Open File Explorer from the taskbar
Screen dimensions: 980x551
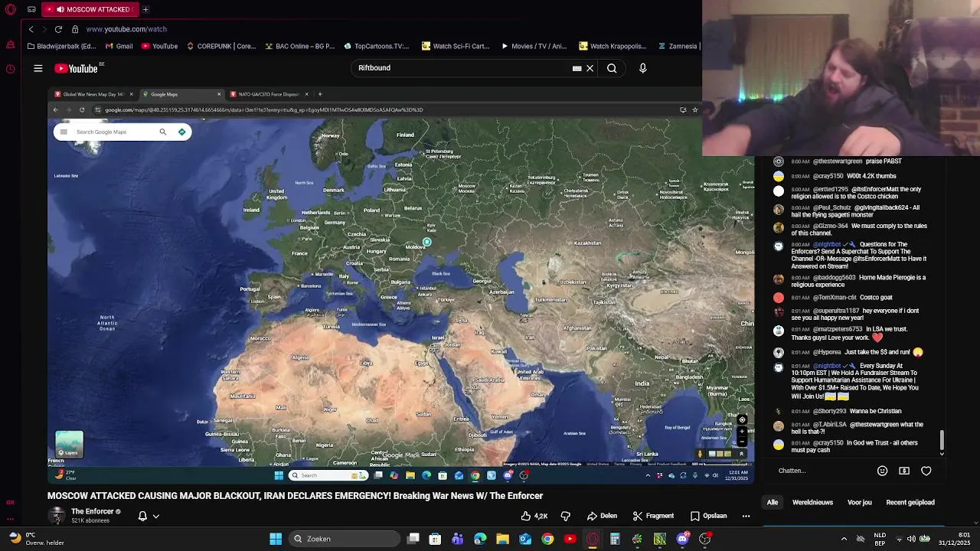[x=502, y=539]
